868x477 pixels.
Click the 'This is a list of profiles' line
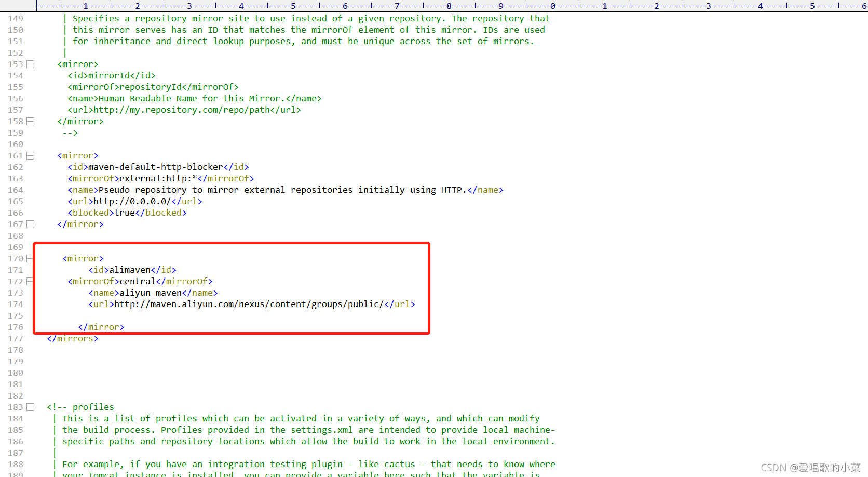(x=301, y=419)
